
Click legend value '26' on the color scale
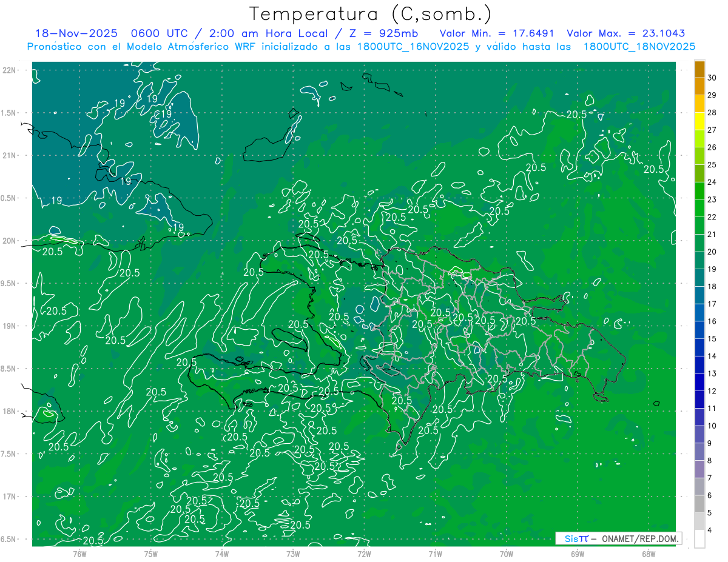click(712, 147)
